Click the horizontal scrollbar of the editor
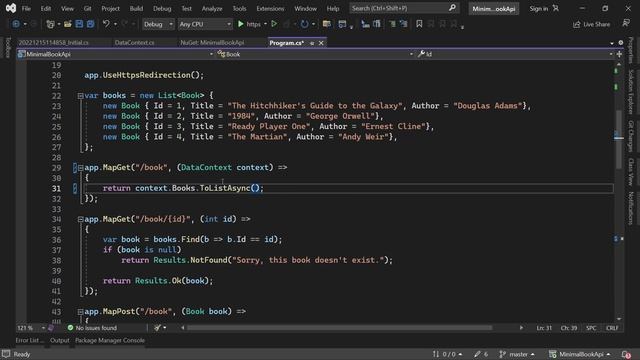 point(340,328)
